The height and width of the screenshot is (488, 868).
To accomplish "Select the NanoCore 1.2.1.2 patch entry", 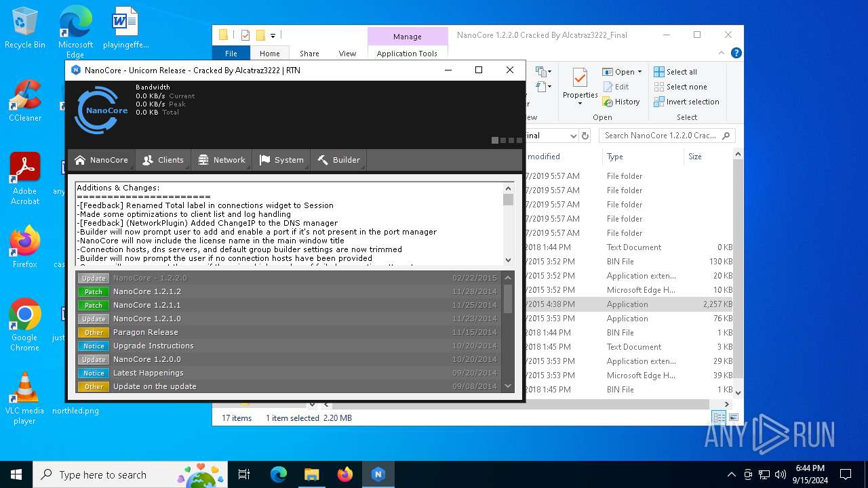I will click(x=288, y=291).
